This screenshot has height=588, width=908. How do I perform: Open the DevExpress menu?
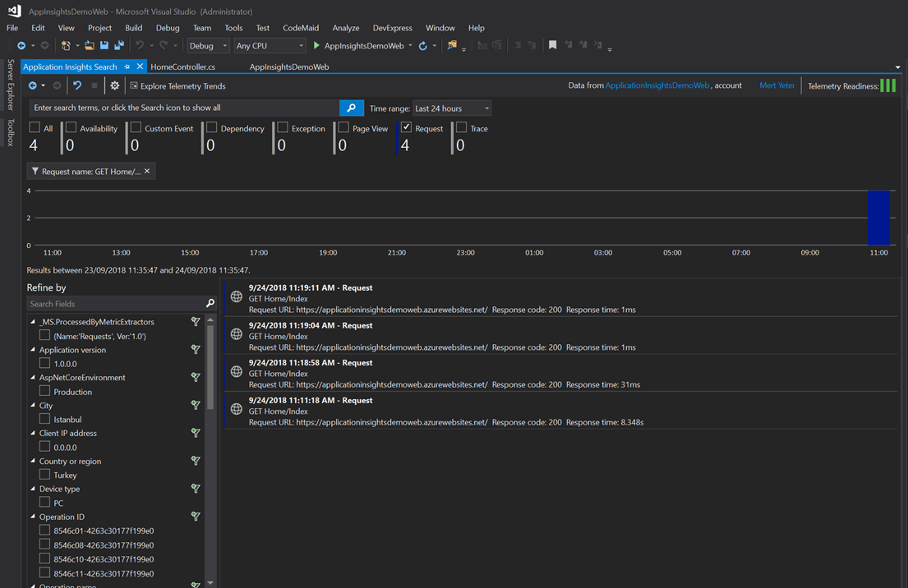(x=392, y=28)
